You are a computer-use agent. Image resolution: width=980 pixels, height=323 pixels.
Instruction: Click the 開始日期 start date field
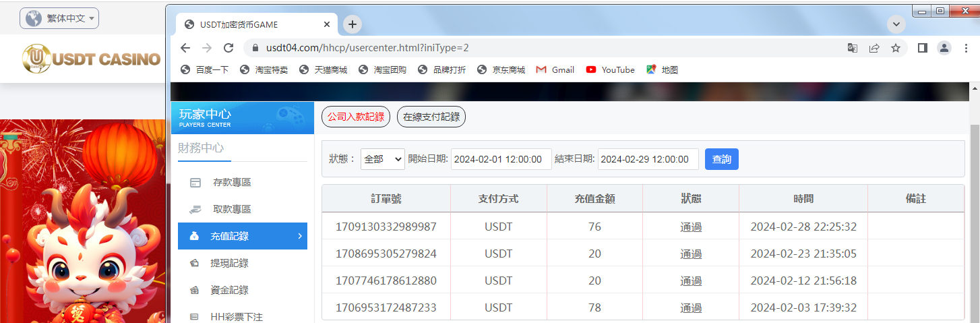(501, 159)
